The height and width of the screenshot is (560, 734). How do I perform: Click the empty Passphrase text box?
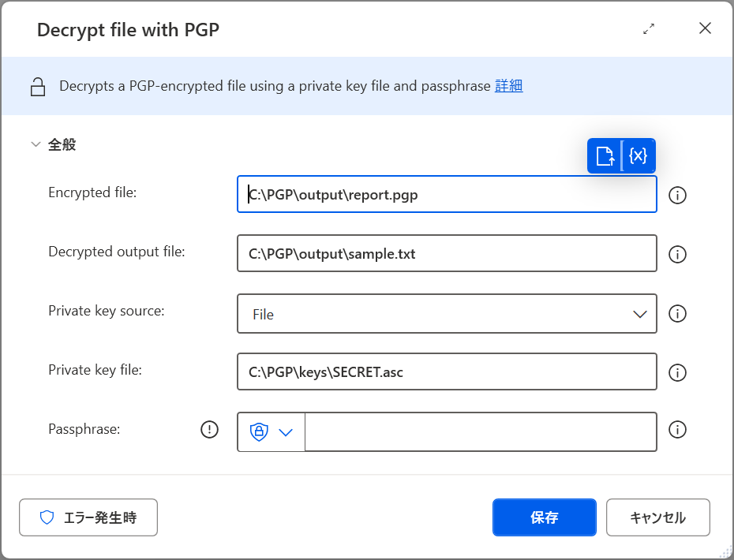481,431
